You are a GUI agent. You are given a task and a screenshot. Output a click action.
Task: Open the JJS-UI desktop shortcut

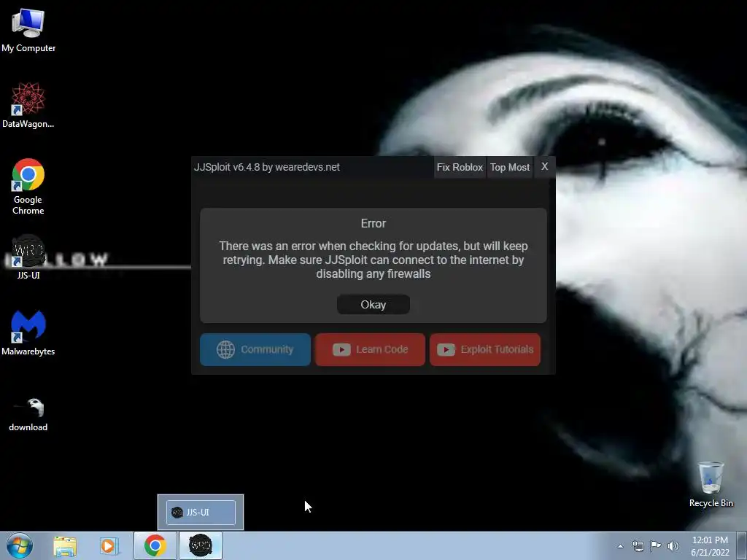tap(28, 257)
